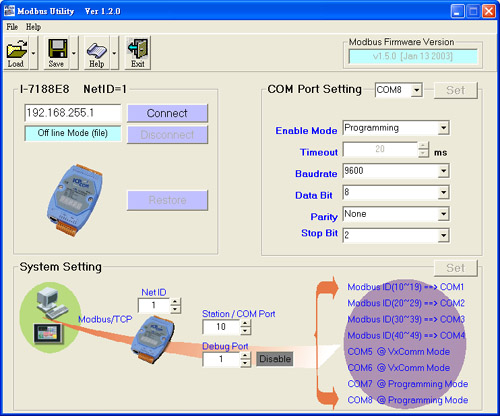Click the Modbus/TCP label
500x416 pixels.
[105, 319]
